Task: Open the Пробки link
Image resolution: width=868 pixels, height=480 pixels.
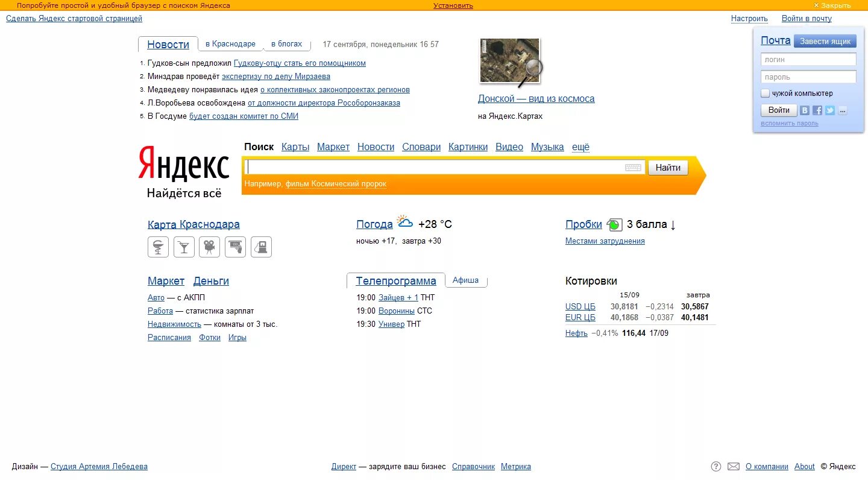Action: 583,224
